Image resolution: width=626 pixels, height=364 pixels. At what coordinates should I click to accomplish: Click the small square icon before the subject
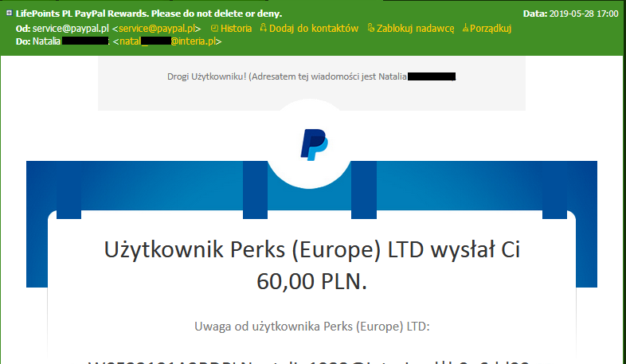[10, 14]
